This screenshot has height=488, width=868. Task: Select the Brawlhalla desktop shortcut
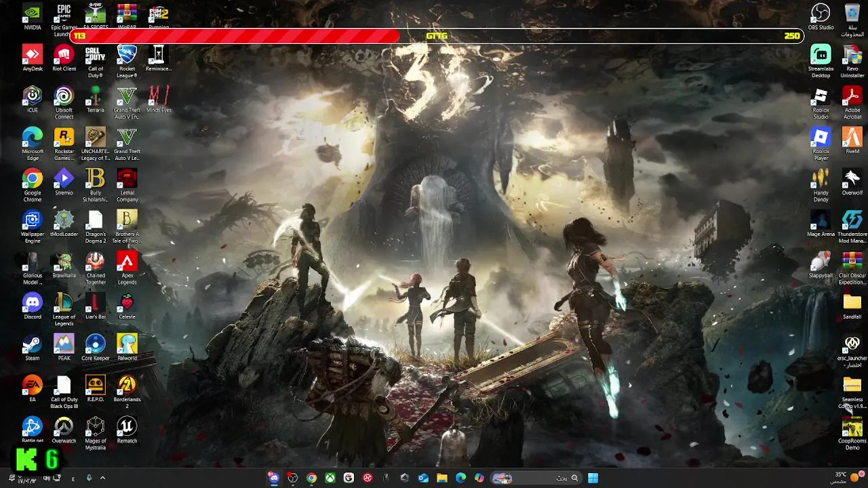tap(64, 265)
